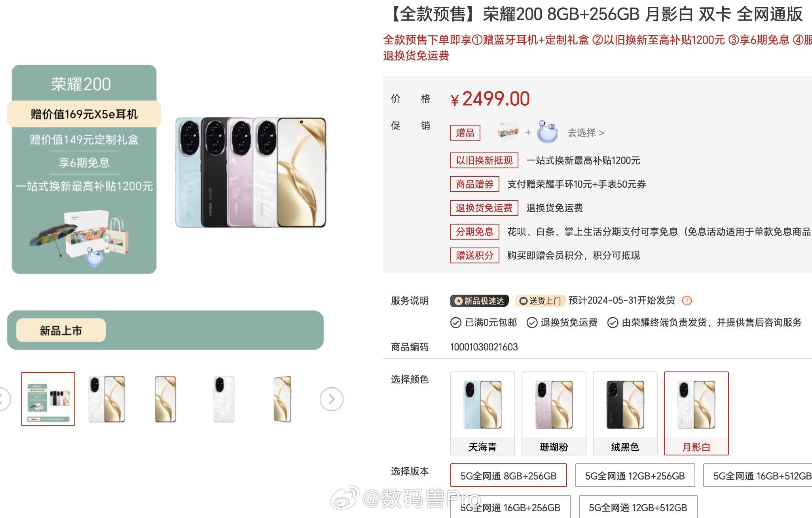Click the blue earbuds gift image
Screen dimensions: 812x518
(x=547, y=132)
